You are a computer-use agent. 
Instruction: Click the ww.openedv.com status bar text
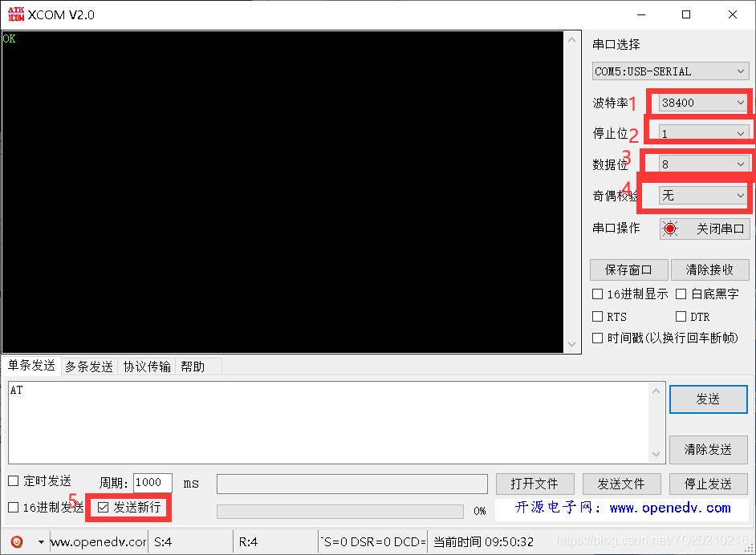pos(98,542)
